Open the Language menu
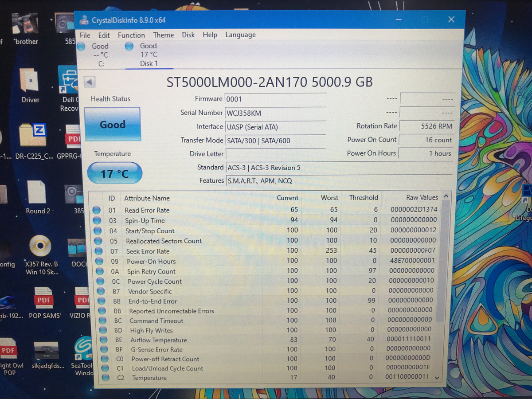The image size is (532, 399). coord(240,35)
